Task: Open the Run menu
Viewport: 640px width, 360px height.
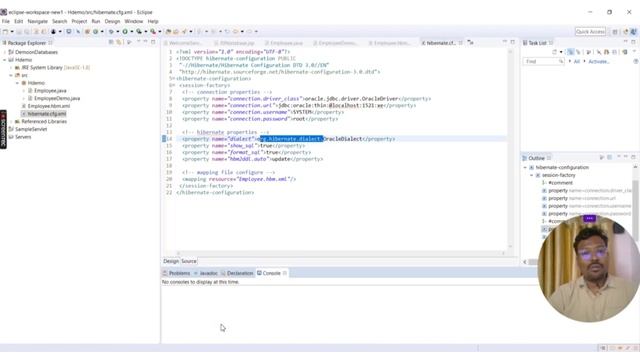Action: 96,21
